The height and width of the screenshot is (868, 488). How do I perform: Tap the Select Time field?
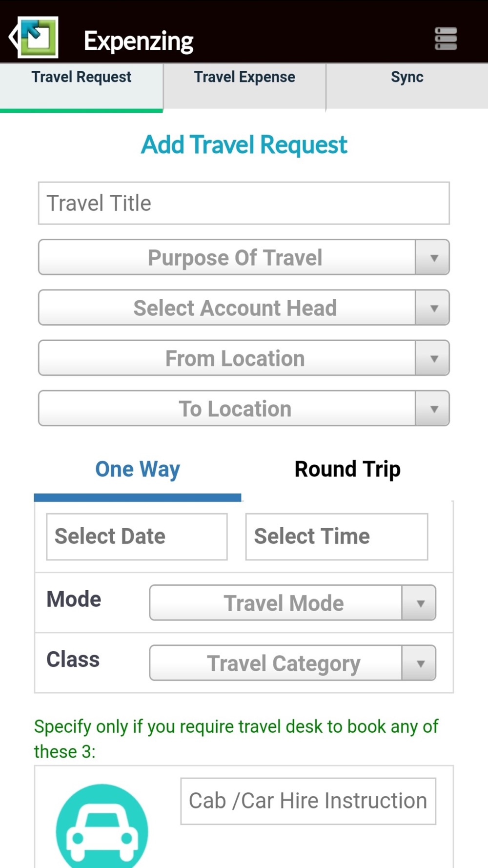[337, 537]
